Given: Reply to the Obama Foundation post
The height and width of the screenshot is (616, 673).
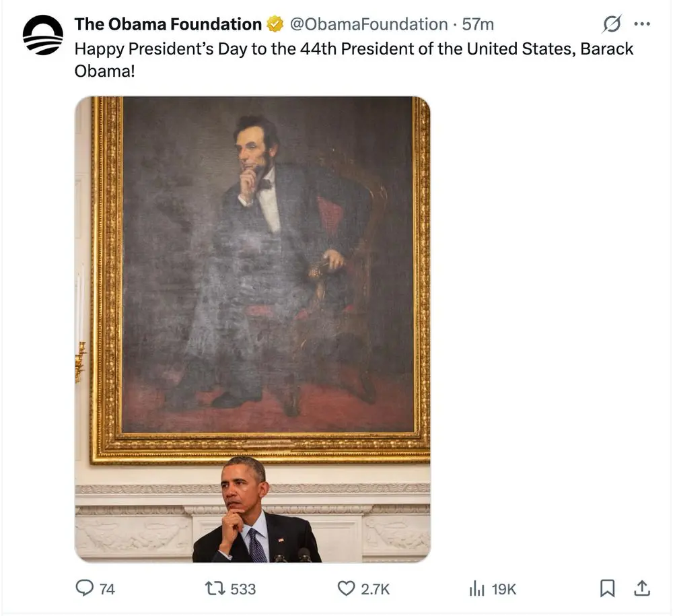Looking at the screenshot, I should 85,588.
